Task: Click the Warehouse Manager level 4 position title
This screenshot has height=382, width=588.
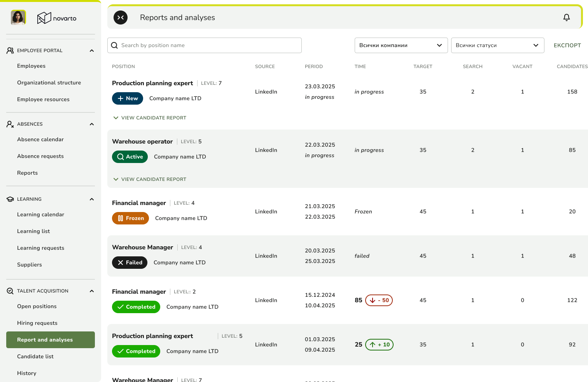Action: 142,247
